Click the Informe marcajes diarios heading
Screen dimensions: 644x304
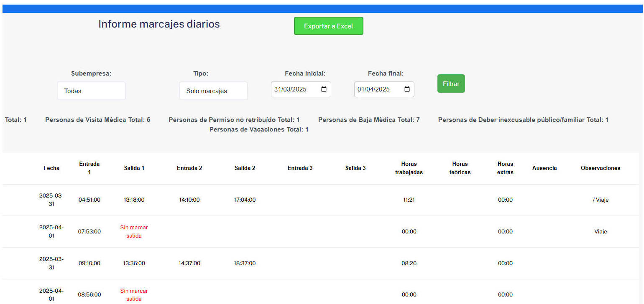tap(159, 24)
